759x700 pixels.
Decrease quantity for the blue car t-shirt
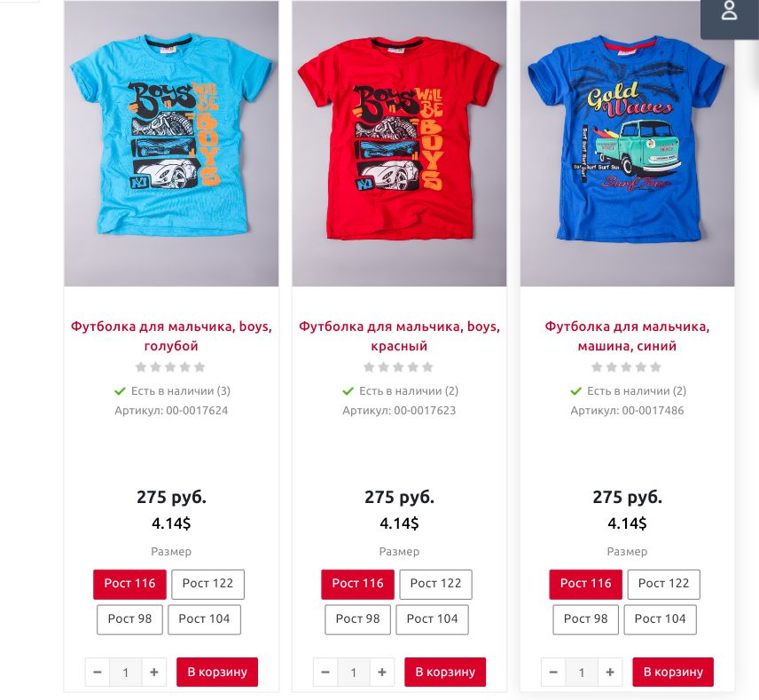[553, 672]
